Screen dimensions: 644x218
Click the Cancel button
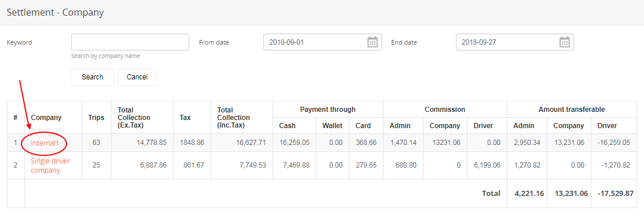(x=137, y=77)
